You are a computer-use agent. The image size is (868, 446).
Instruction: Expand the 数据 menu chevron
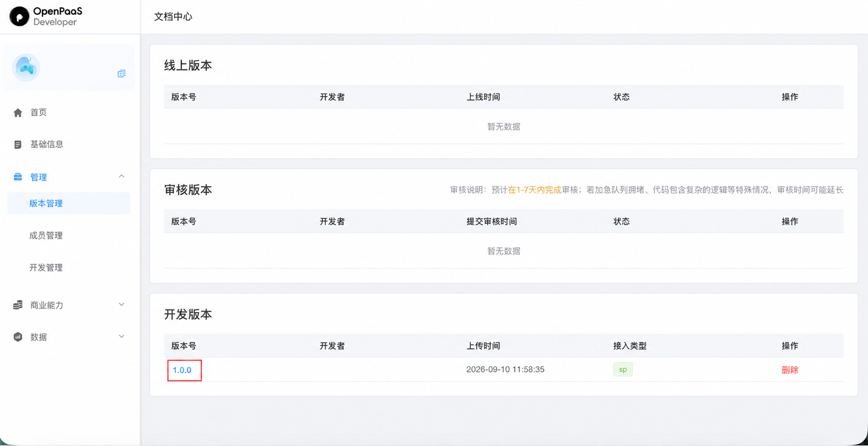click(122, 336)
